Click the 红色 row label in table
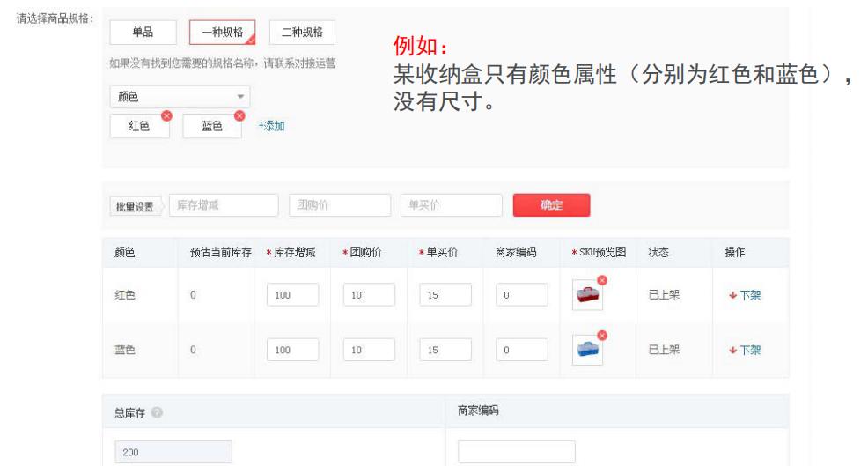 pos(125,295)
